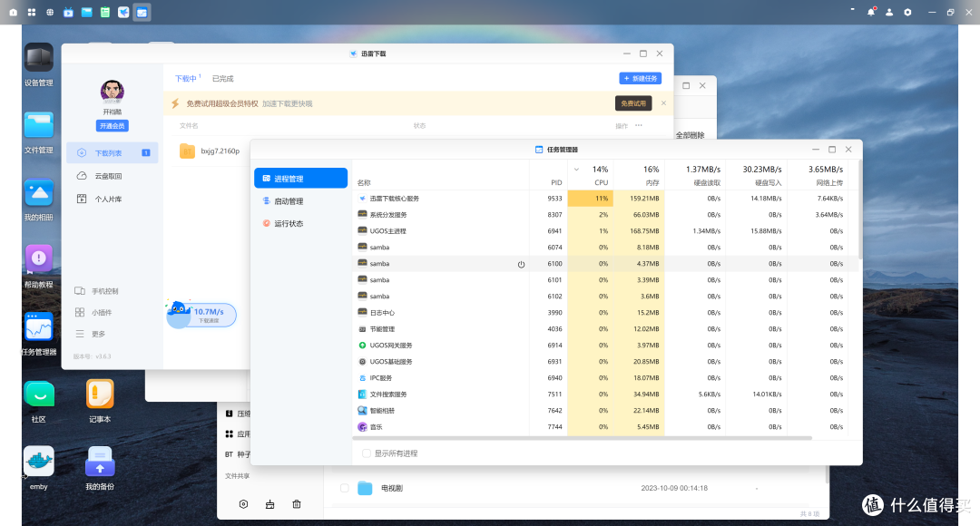Open the 文件管理 desktop icon
Image resolution: width=980 pixels, height=526 pixels.
coord(39,125)
